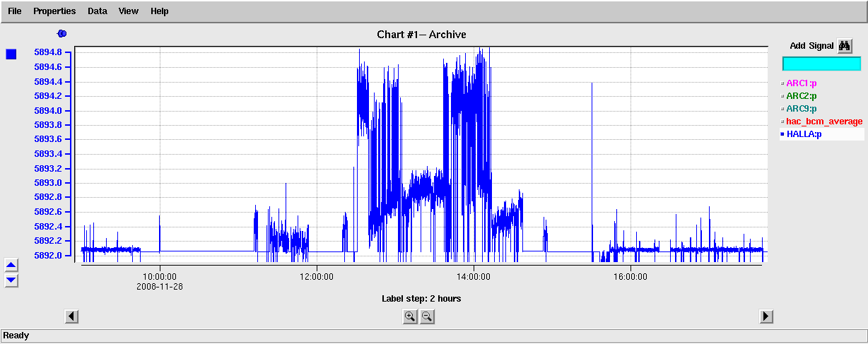The image size is (868, 344).
Task: Open the File menu
Action: (15, 11)
